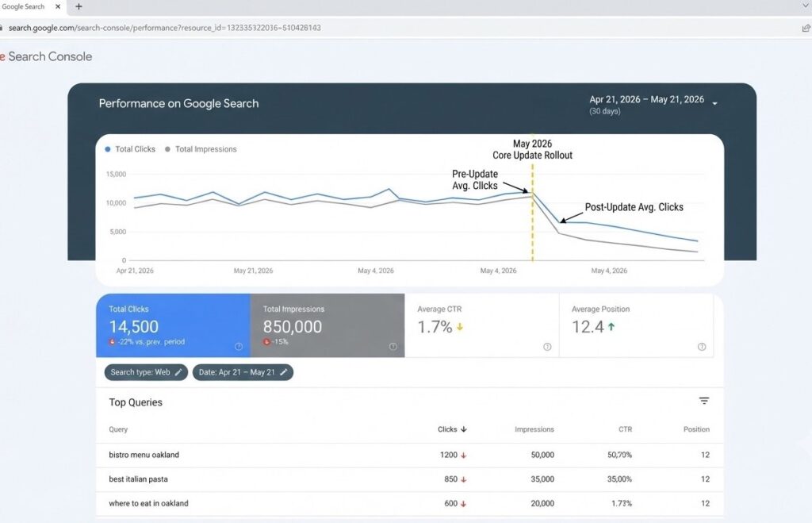
Task: Click the Apr 21, 2026 – May 21, 2026 range
Action: pos(646,99)
